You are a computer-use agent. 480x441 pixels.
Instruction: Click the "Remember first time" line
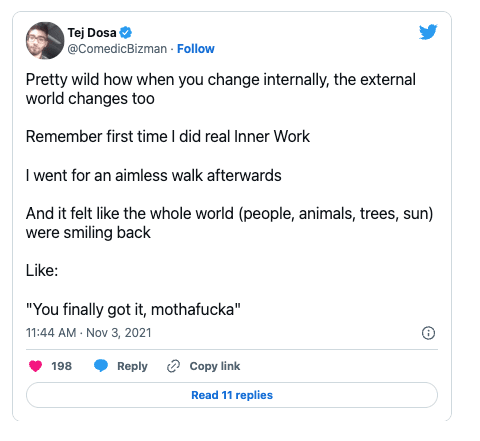[168, 136]
